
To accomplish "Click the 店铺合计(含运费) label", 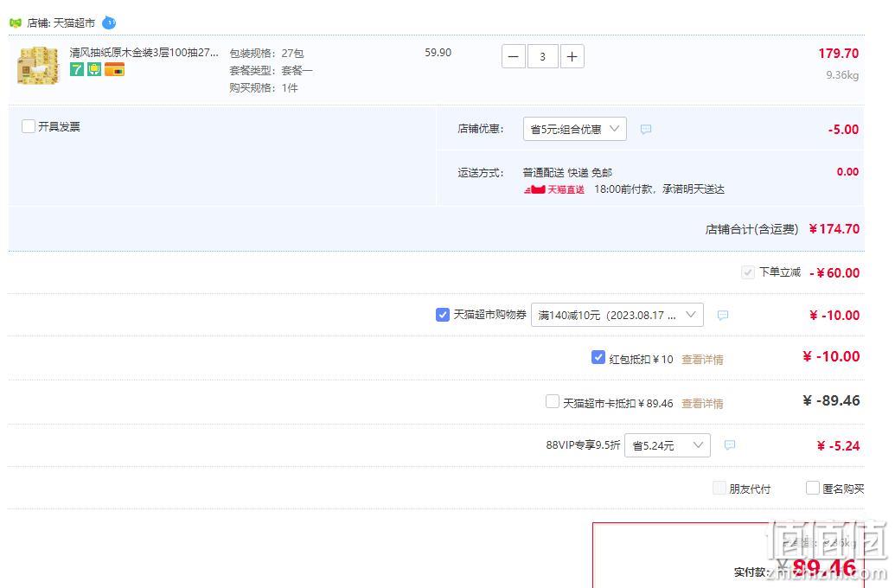I will click(x=751, y=229).
